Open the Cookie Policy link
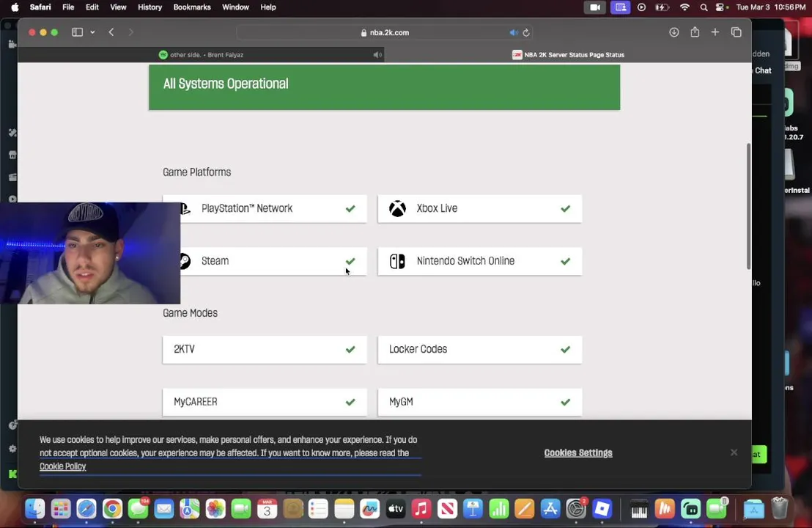The width and height of the screenshot is (812, 528). [63, 466]
